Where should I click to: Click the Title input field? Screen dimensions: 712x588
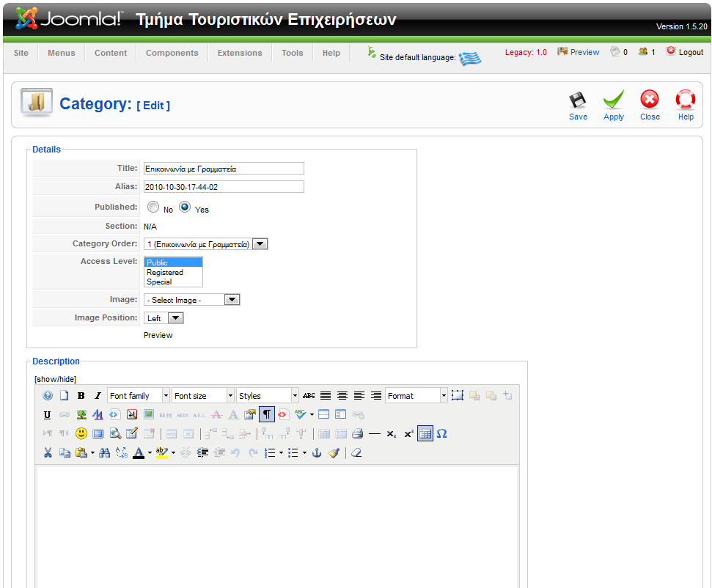pos(224,169)
